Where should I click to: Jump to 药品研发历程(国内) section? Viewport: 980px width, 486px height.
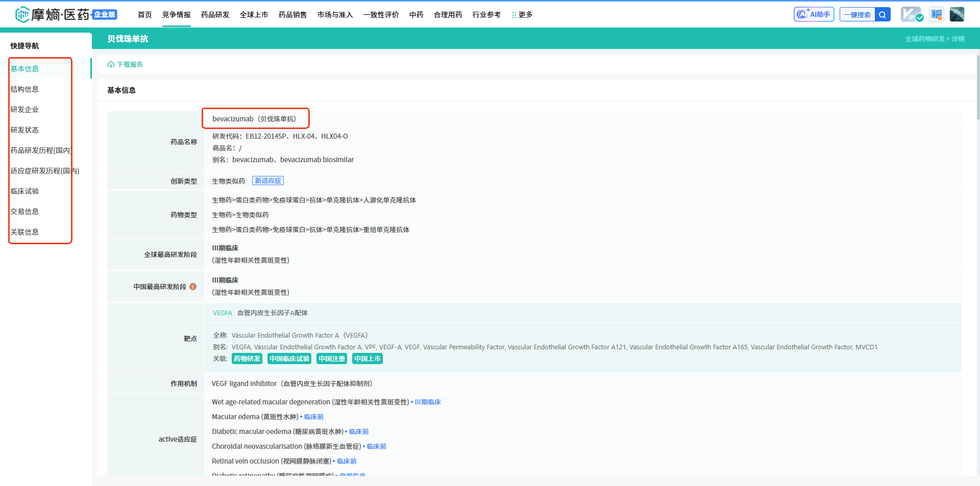41,150
